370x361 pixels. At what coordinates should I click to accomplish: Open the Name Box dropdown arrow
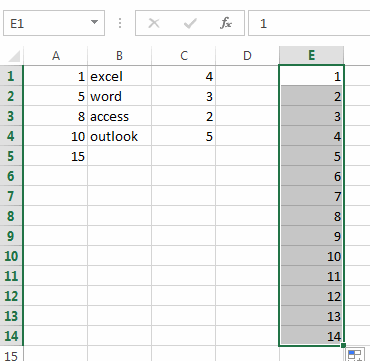[x=94, y=23]
